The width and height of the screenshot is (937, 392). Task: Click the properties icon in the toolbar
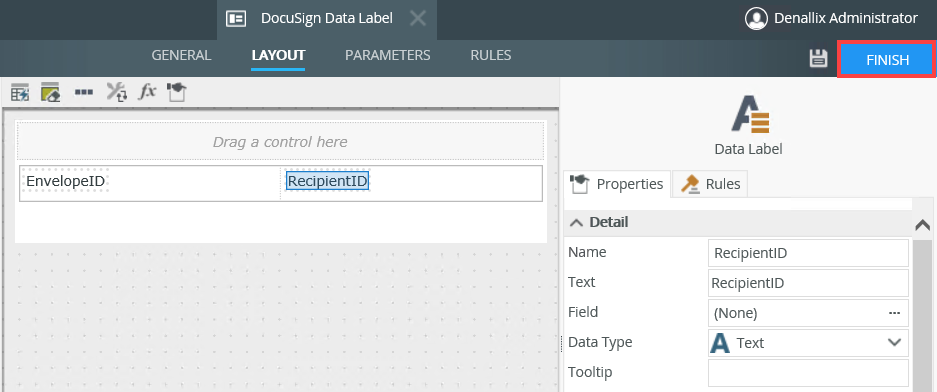point(177,92)
